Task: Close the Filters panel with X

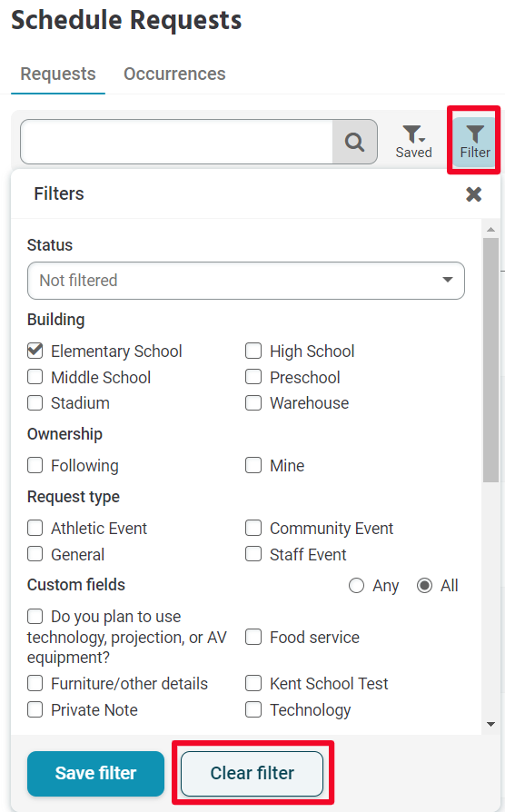Action: click(x=473, y=194)
